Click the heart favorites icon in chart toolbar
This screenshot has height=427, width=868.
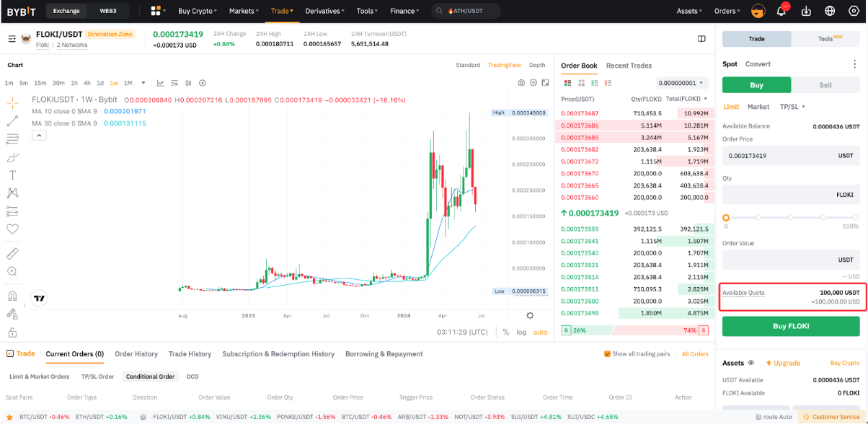pos(12,229)
